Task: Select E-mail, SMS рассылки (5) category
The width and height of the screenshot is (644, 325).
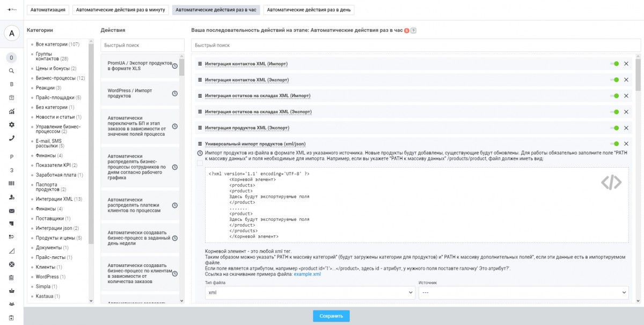Action: tap(50, 143)
